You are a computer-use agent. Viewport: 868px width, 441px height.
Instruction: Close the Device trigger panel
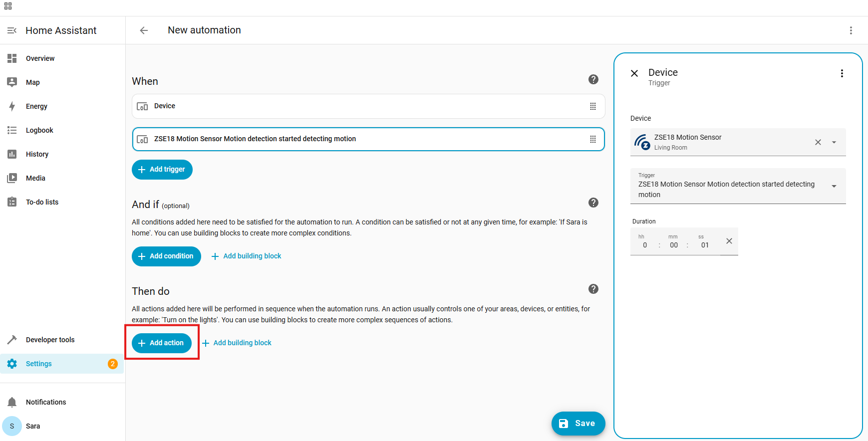[x=634, y=73]
